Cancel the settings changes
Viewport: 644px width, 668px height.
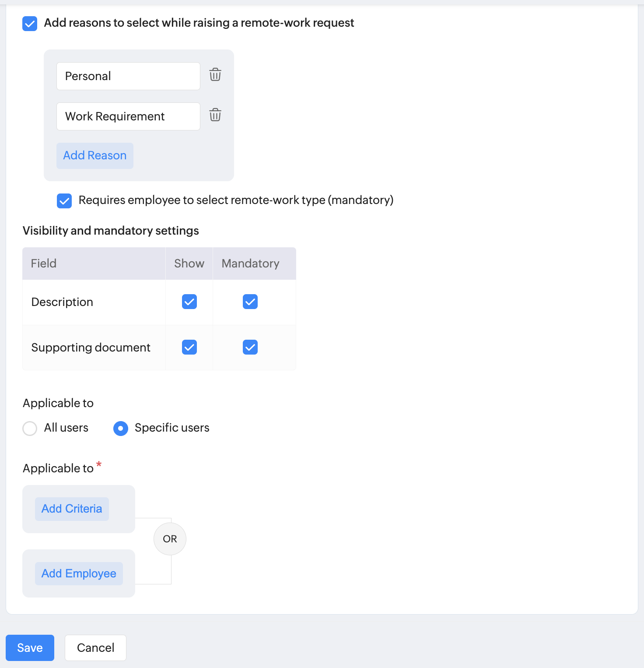95,648
